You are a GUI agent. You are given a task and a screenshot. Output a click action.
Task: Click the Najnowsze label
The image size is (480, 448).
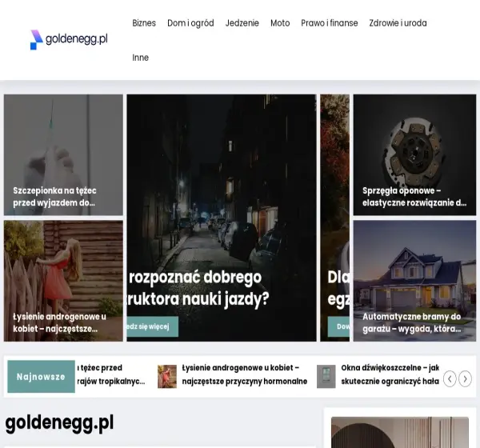(41, 376)
